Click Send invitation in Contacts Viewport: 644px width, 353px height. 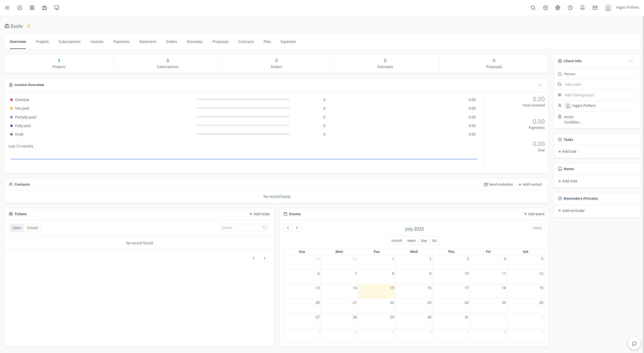498,184
